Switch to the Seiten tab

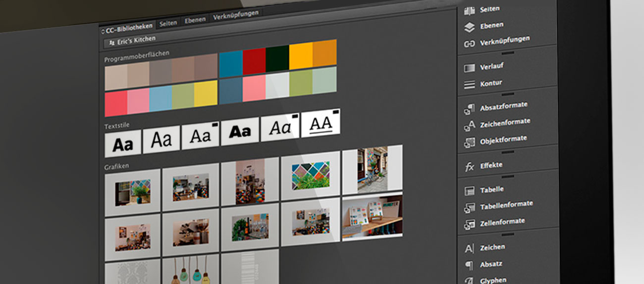tap(168, 23)
